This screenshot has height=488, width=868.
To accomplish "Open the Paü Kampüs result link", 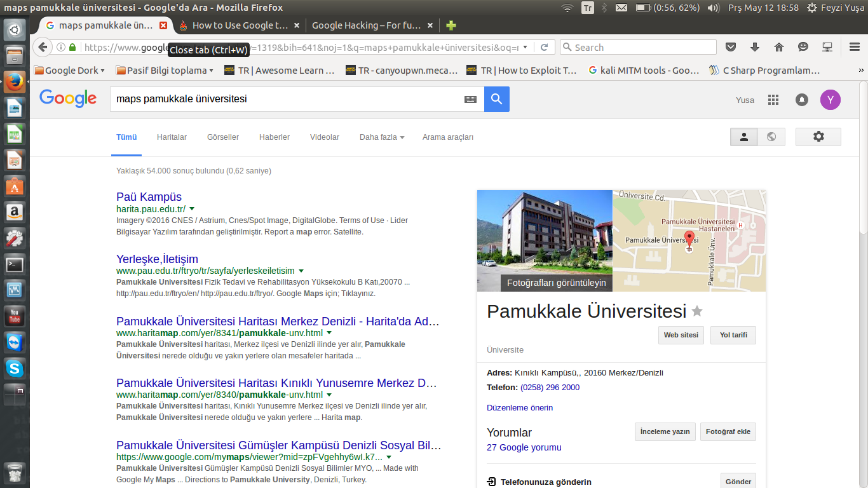I will coord(149,197).
